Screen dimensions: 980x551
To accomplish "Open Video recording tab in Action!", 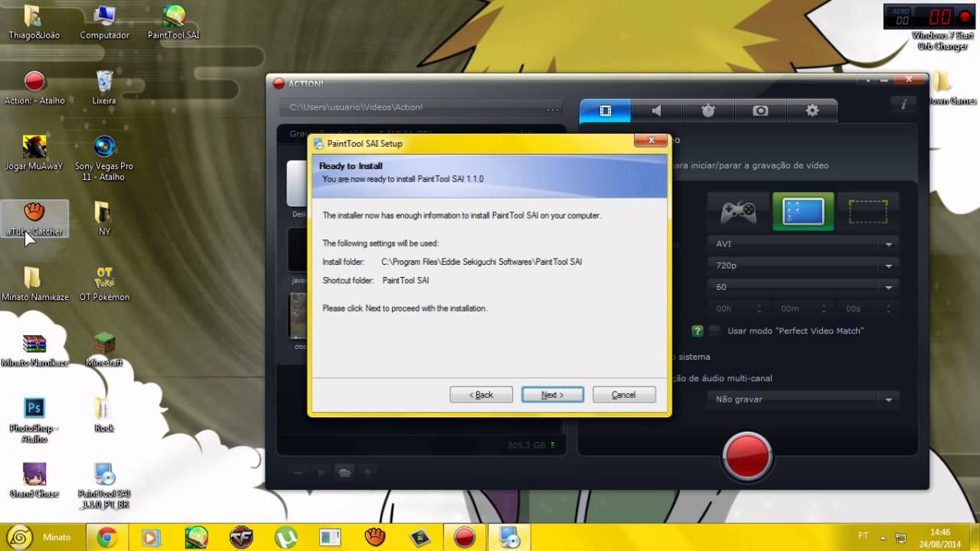I will (x=605, y=111).
